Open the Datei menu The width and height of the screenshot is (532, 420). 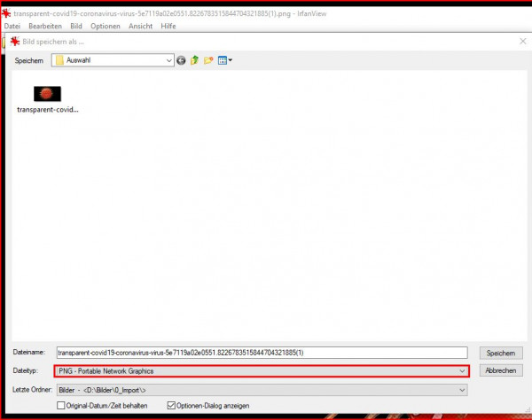point(12,26)
